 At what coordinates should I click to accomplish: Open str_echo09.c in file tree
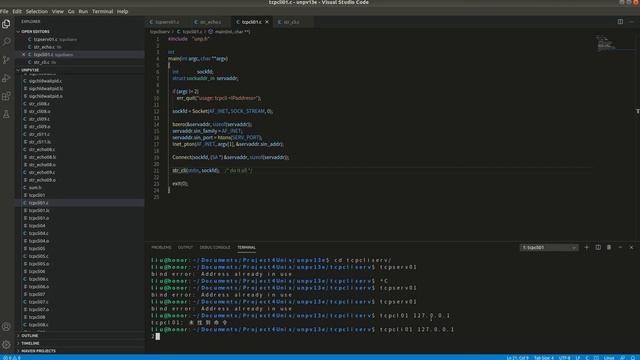coord(80,172)
